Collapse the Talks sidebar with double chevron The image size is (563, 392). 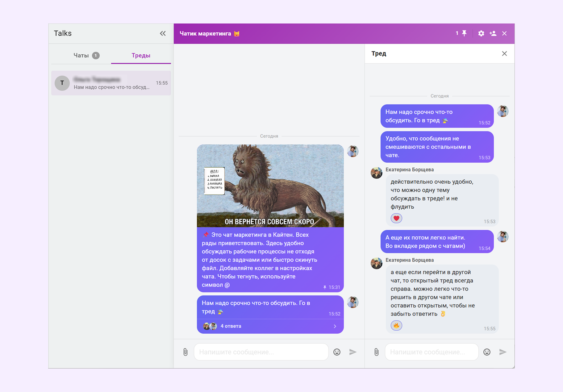[163, 33]
